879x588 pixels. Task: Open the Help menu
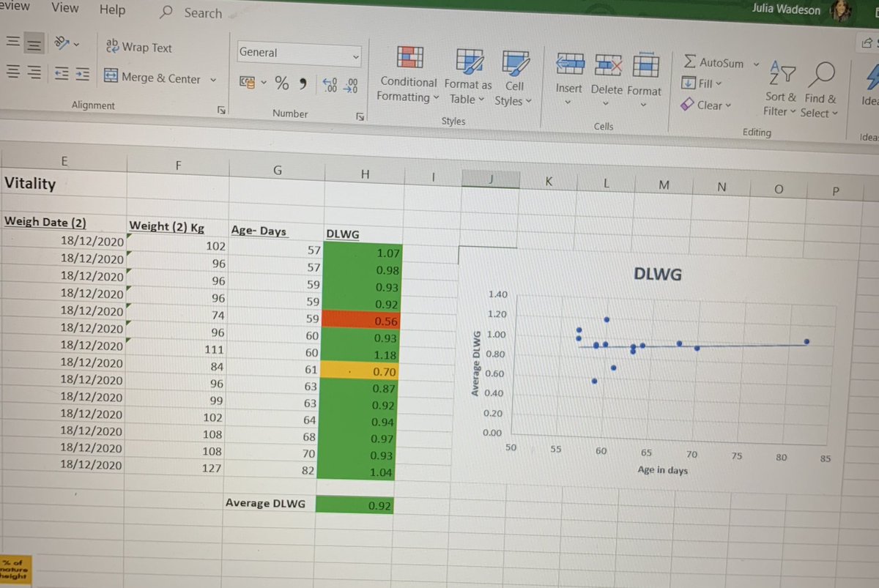click(x=112, y=10)
